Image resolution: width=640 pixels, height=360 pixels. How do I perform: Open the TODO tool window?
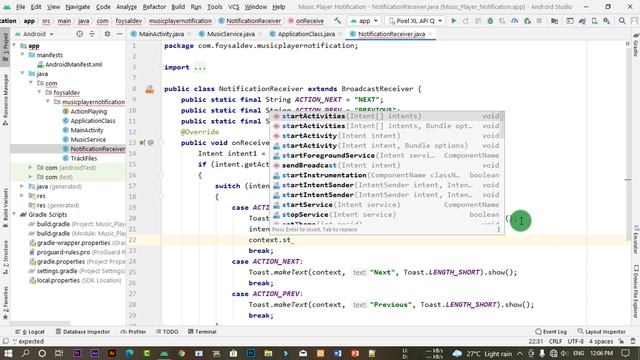pos(167,331)
